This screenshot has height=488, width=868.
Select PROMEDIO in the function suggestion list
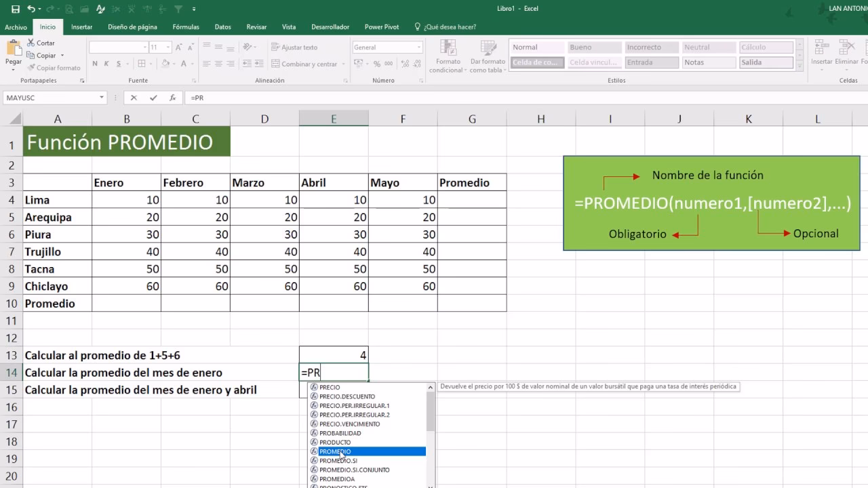coord(335,451)
